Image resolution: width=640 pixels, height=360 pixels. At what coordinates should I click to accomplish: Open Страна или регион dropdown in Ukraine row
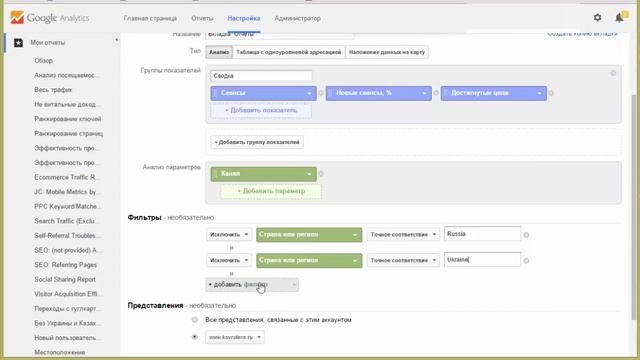[309, 260]
